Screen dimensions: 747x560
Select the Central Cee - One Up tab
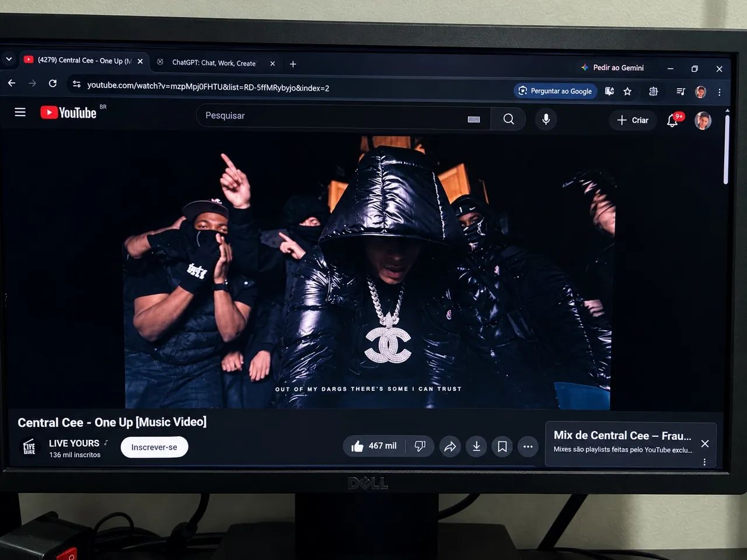coord(83,61)
